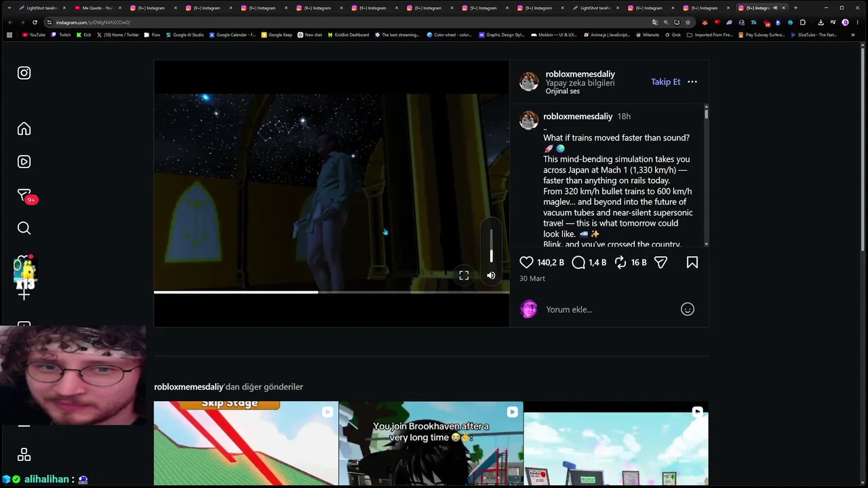Open Google AI Studio bookmark
This screenshot has width=868, height=488.
(x=185, y=35)
